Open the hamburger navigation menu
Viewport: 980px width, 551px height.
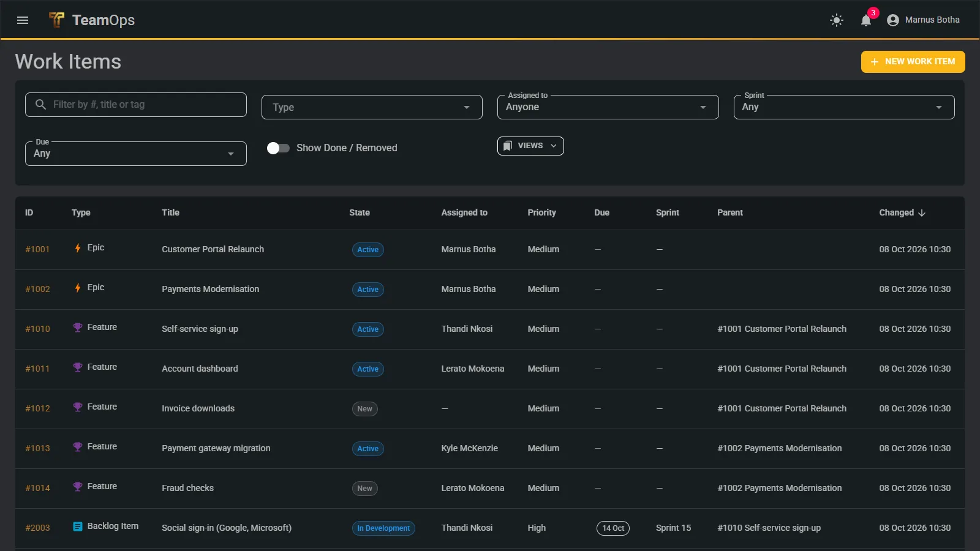pyautogui.click(x=23, y=20)
